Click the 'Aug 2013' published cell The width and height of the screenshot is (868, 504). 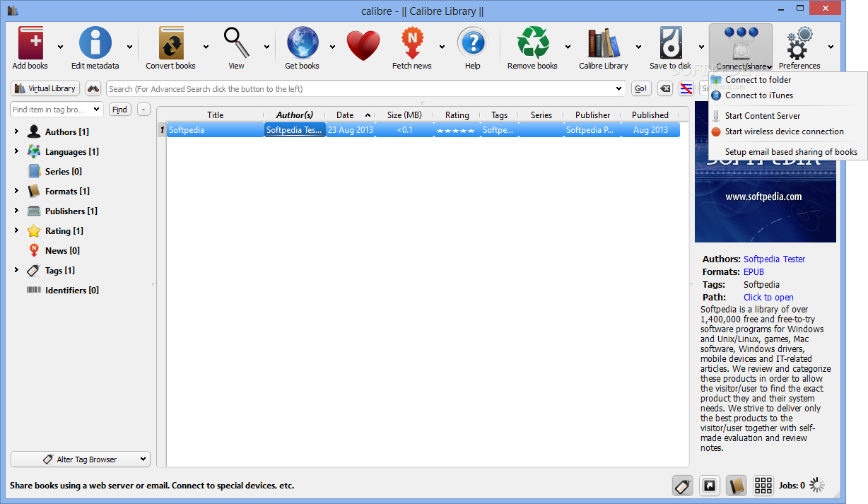click(x=650, y=130)
